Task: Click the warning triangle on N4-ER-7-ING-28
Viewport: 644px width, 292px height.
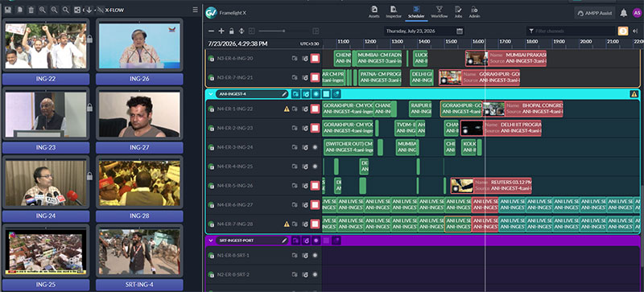Action: 287,224
